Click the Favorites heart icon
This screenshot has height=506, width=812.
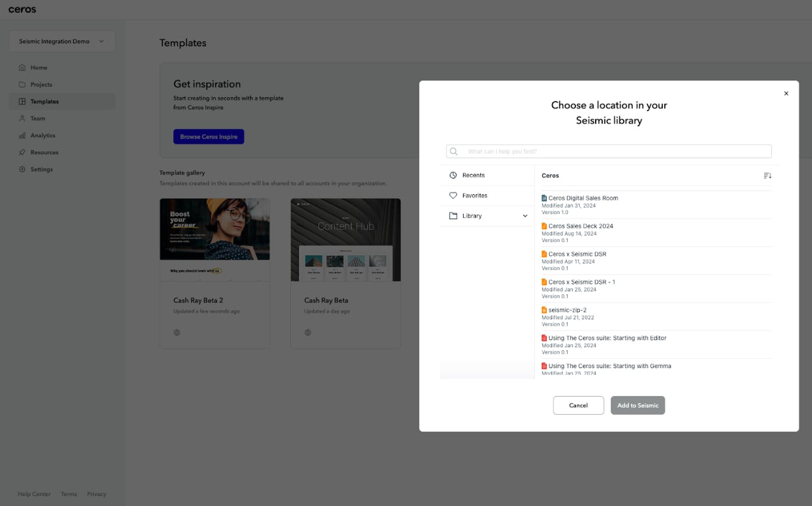[x=453, y=195]
